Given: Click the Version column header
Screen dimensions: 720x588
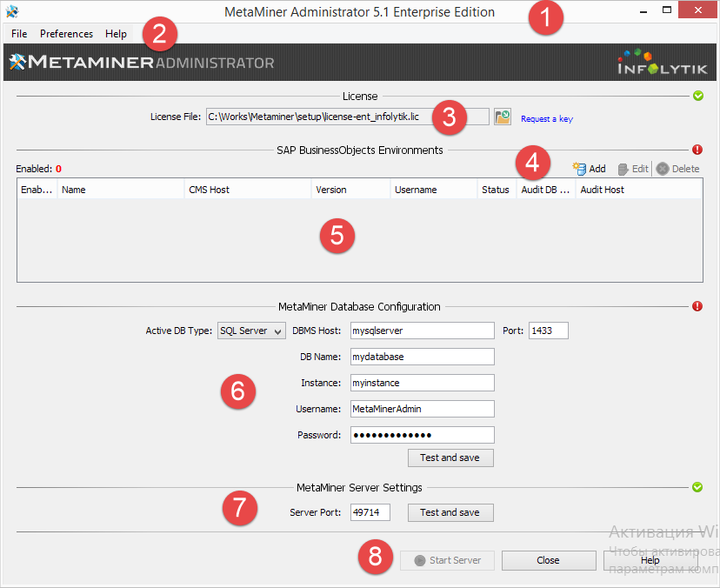Looking at the screenshot, I should click(x=350, y=190).
